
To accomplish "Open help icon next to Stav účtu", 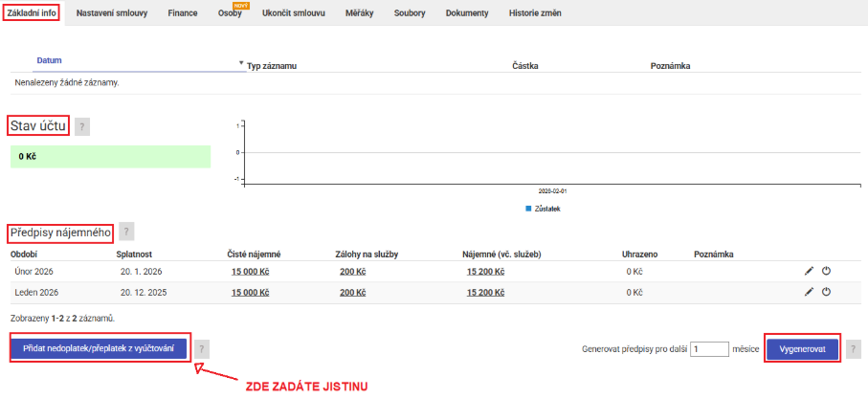I will pyautogui.click(x=82, y=126).
